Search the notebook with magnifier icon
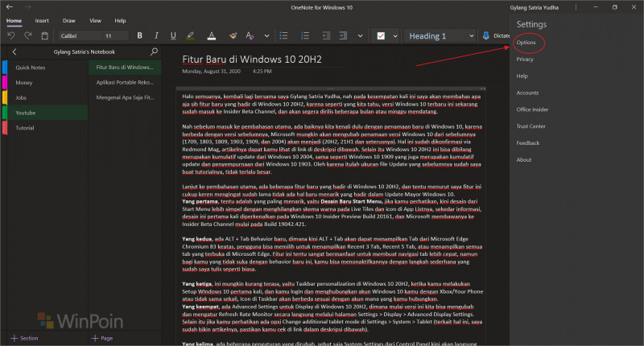Image resolution: width=644 pixels, height=346 pixels. [154, 51]
